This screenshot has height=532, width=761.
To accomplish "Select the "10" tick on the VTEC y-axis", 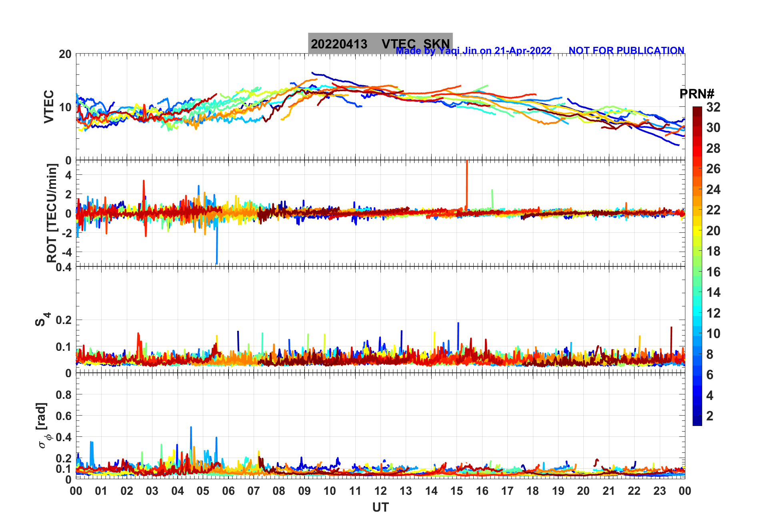I will click(x=65, y=107).
